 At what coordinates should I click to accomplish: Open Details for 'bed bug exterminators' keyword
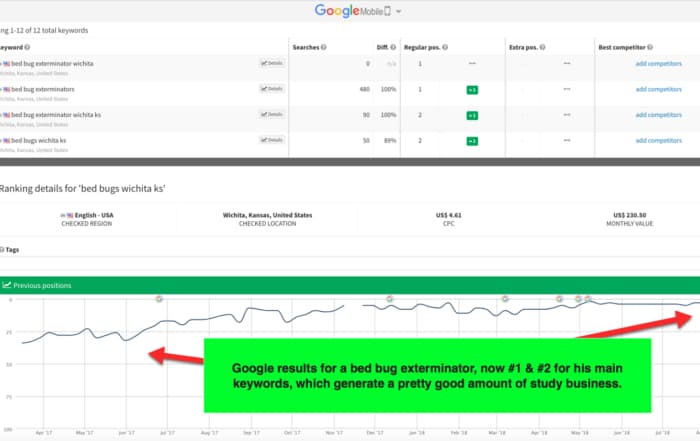[272, 89]
